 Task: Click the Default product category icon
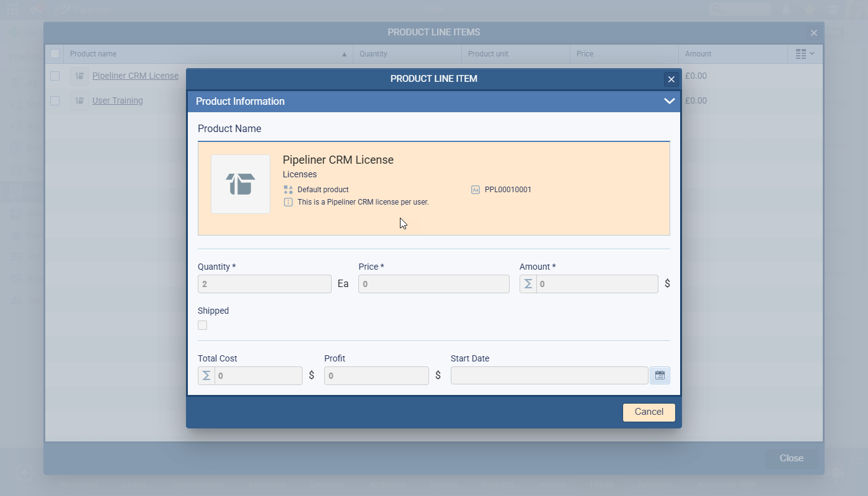[288, 190]
